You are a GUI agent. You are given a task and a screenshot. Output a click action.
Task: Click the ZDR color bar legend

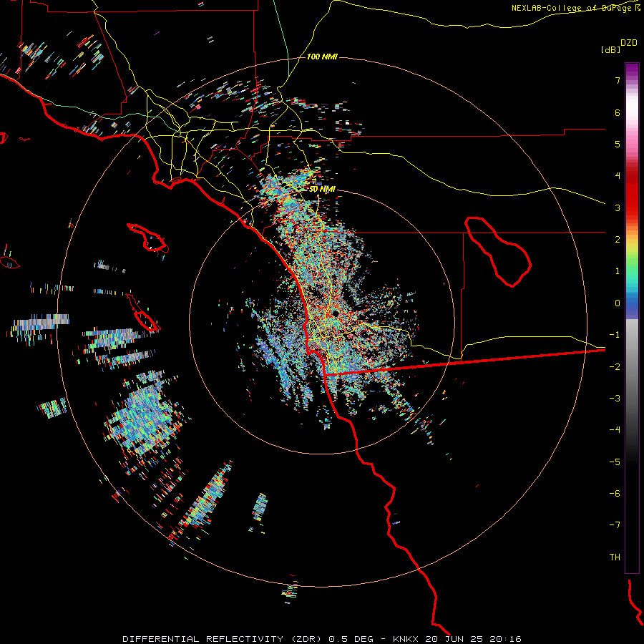(632, 318)
